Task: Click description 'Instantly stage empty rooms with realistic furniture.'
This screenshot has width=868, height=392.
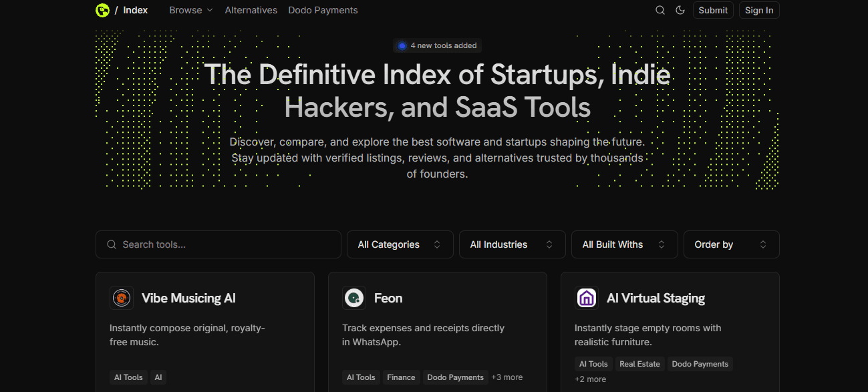Action: 648,335
